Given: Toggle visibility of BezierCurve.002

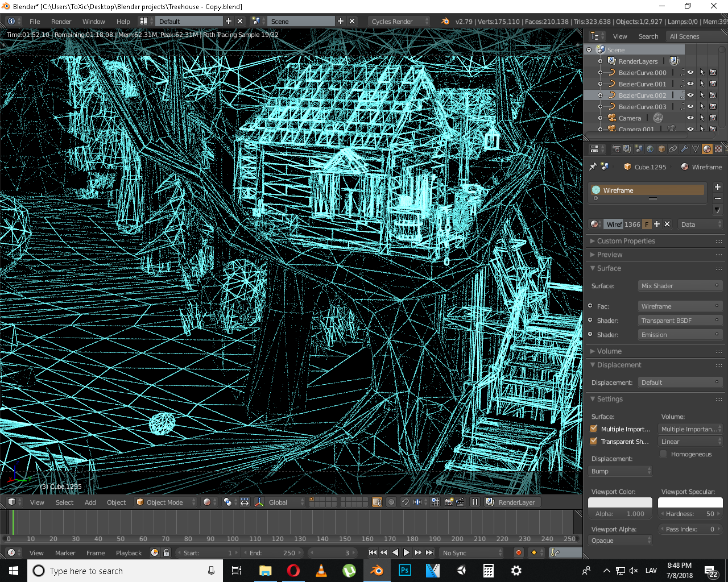Looking at the screenshot, I should (690, 95).
